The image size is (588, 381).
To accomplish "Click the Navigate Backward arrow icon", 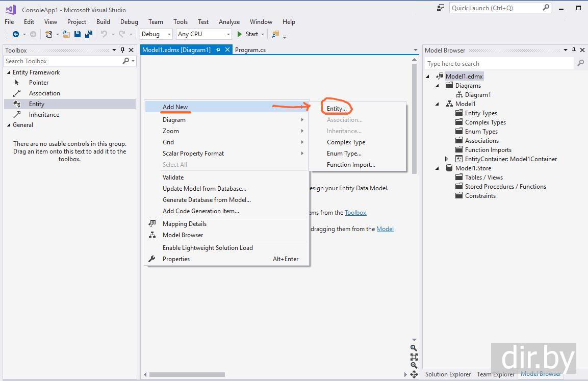I will coord(16,34).
